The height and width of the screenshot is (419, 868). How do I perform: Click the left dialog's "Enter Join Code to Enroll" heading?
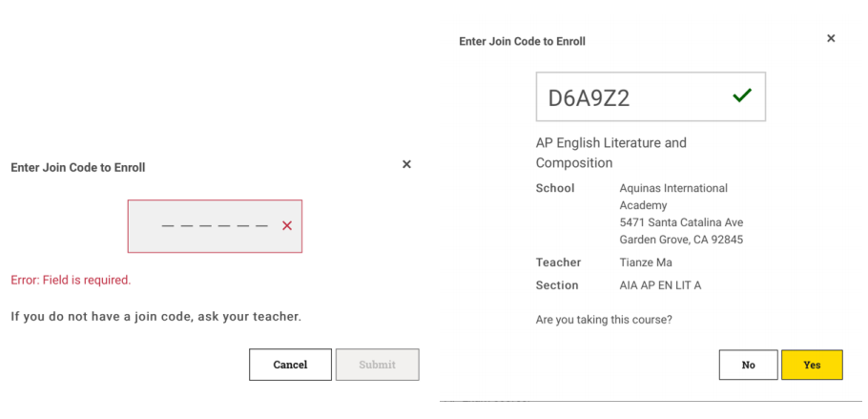click(x=78, y=167)
